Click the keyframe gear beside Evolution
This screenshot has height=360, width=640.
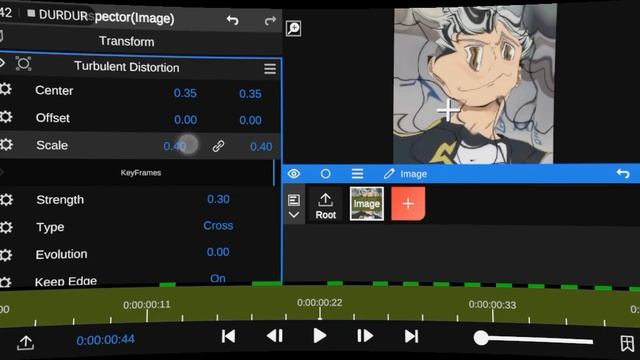(x=6, y=255)
